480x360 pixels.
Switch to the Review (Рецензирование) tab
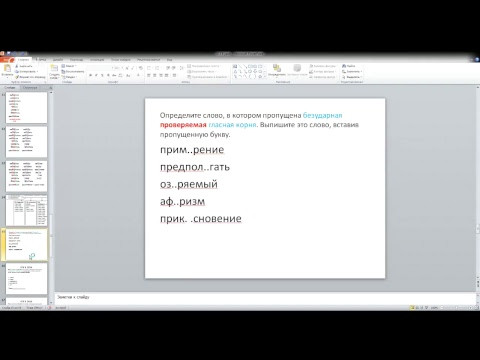[x=148, y=60]
